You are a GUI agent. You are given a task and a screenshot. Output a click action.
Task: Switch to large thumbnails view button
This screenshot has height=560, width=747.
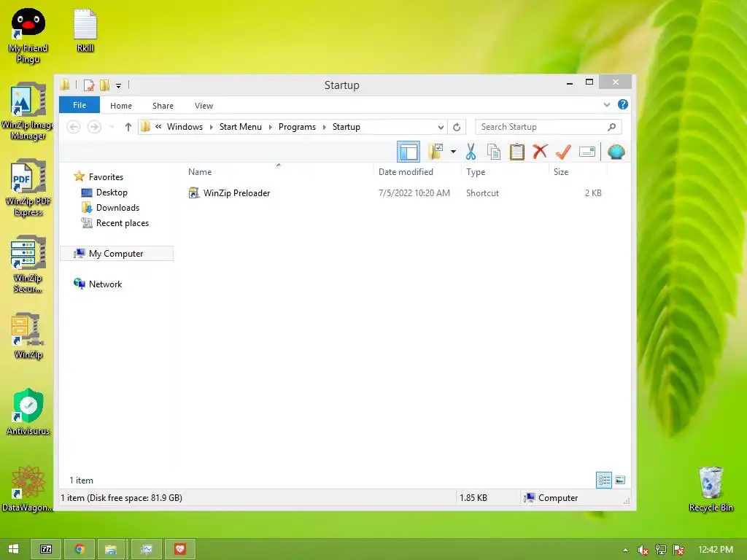(x=620, y=480)
